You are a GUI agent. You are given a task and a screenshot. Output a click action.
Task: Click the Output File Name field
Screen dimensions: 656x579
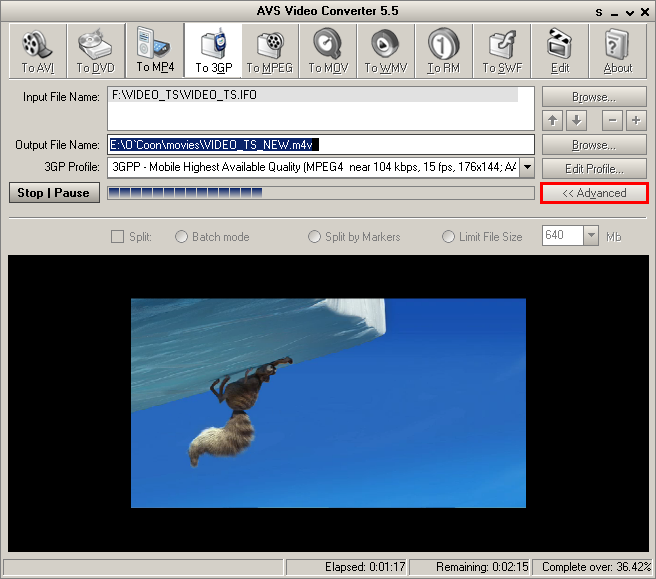coord(321,145)
